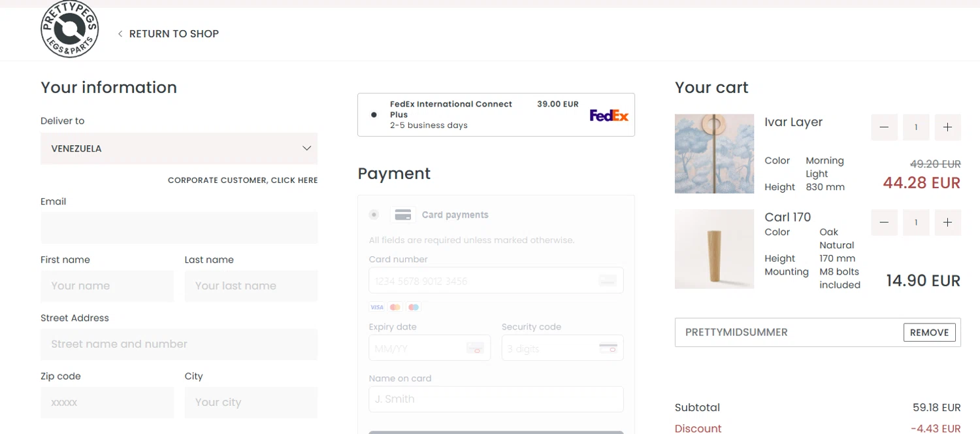Click the Last name field
The image size is (980, 434).
pyautogui.click(x=252, y=286)
